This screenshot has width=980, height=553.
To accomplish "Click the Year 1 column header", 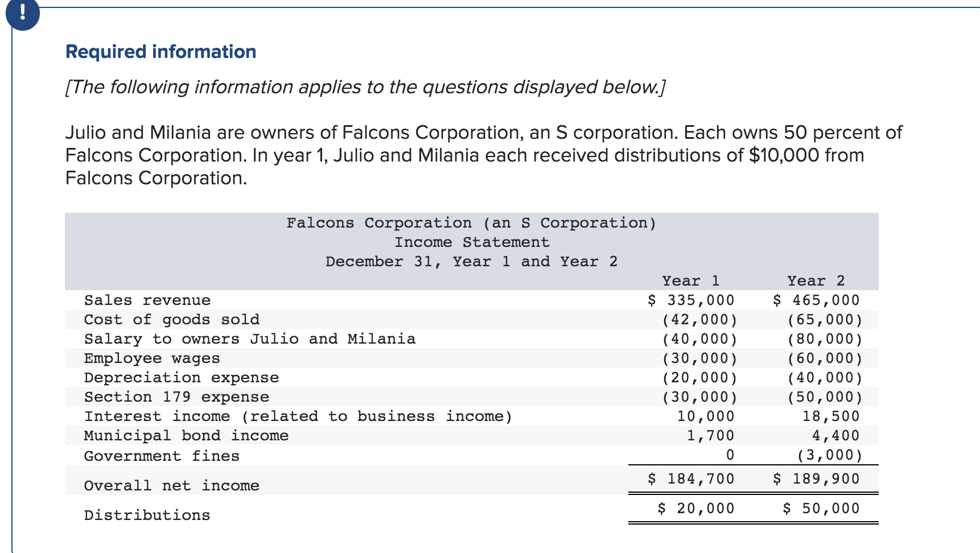I will 691,280.
